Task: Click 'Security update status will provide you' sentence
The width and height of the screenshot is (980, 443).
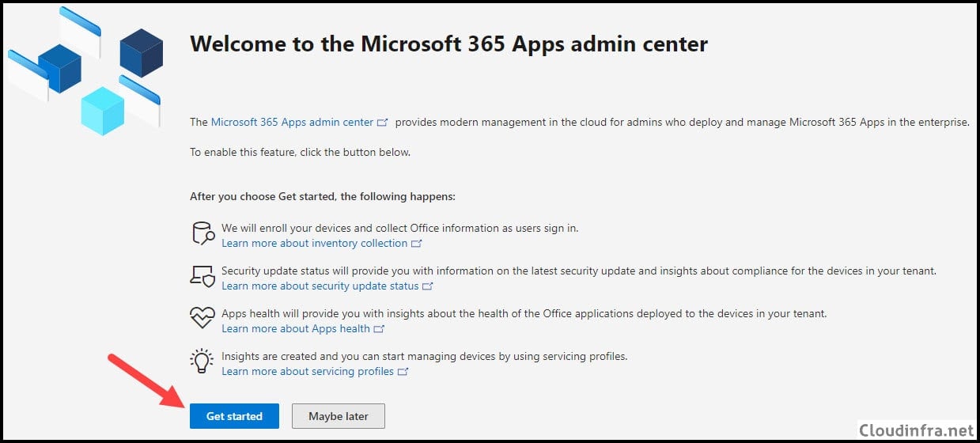Action: click(579, 271)
